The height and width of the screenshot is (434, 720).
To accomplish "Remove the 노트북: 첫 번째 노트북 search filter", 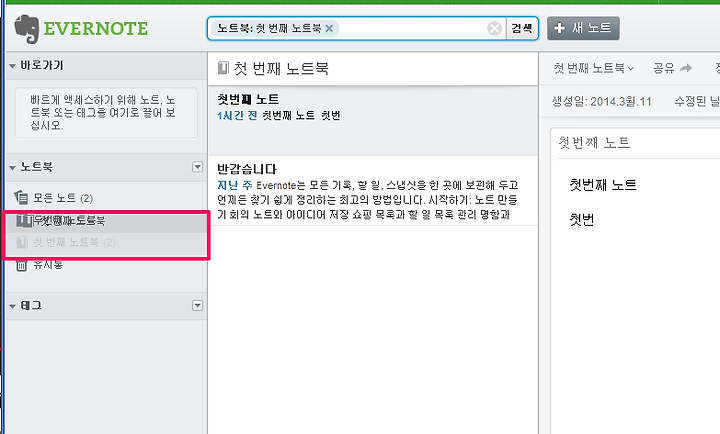I will point(329,28).
